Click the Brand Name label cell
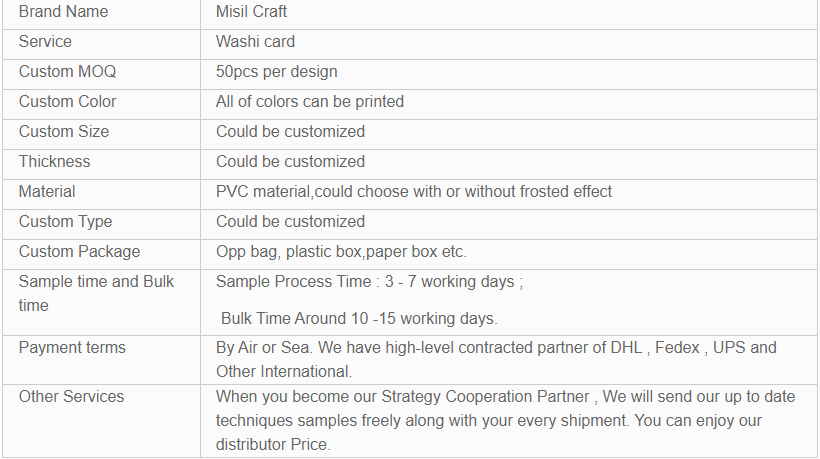Screen dimensions: 820x459 point(101,14)
